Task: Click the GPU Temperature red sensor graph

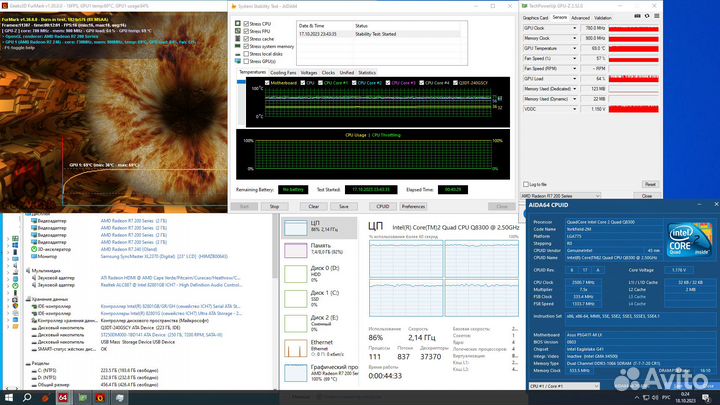Action: pos(634,48)
